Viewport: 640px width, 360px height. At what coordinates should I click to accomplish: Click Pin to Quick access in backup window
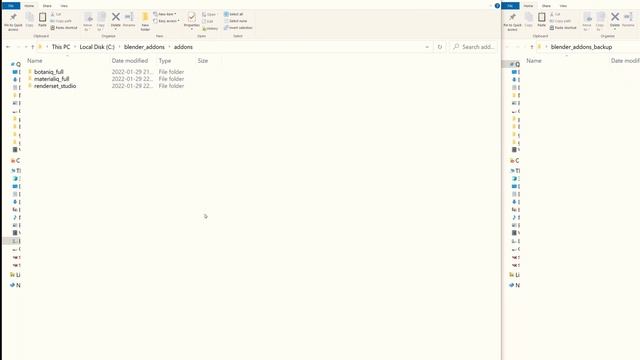tap(512, 21)
